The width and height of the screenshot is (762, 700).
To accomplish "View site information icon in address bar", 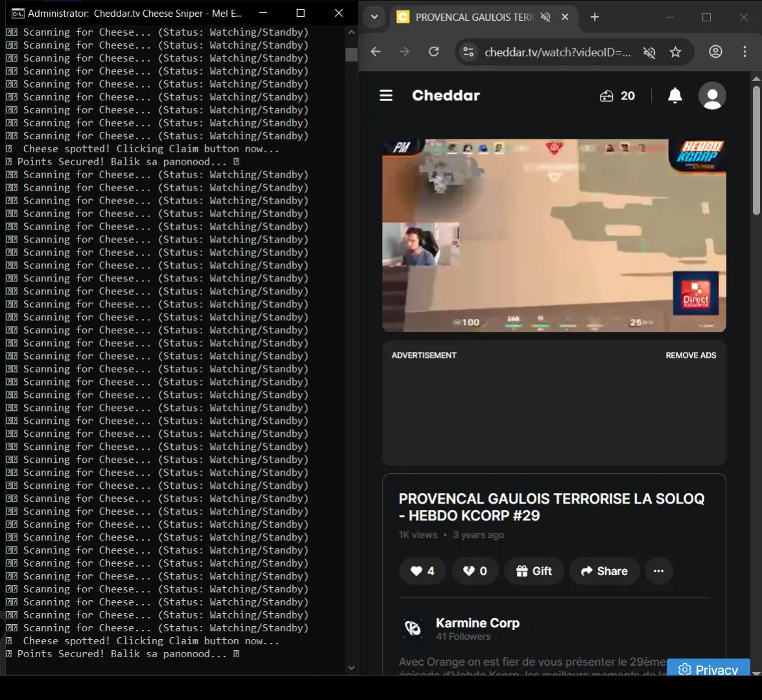I will (x=468, y=51).
